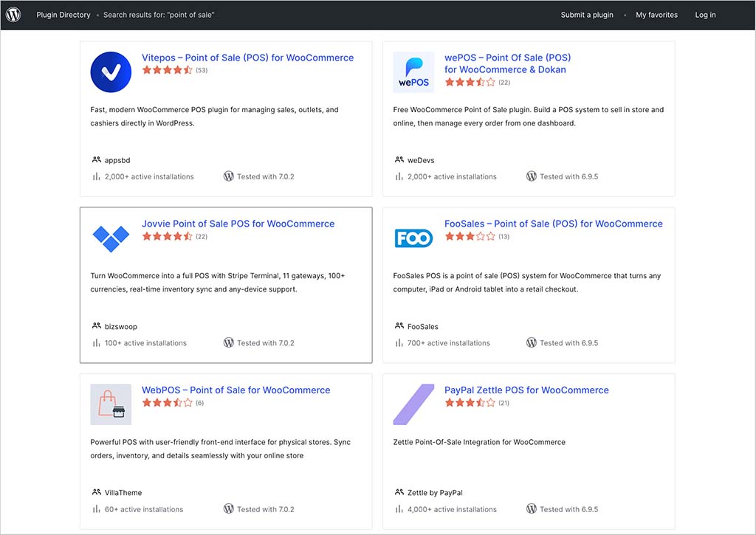Screen dimensions: 756x535
Task: Click Vitepos star rating (53)
Action: (x=174, y=70)
